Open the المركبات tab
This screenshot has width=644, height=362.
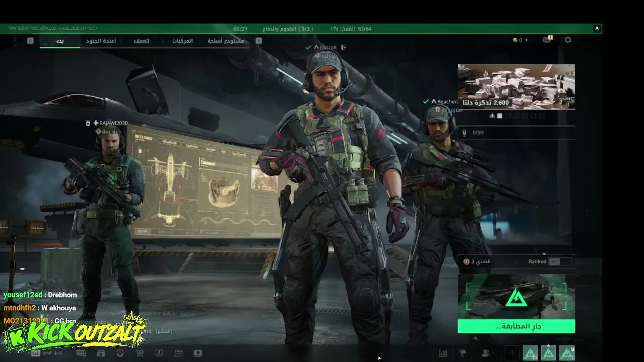[182, 41]
